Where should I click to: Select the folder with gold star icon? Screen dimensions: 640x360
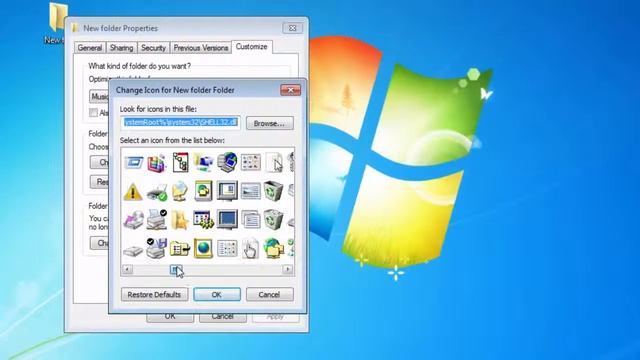[x=180, y=220]
